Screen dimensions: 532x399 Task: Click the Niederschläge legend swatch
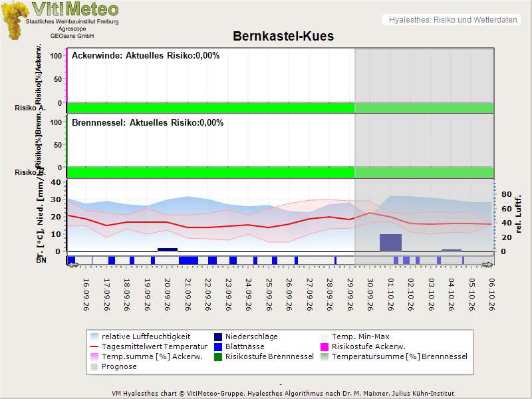pos(218,337)
